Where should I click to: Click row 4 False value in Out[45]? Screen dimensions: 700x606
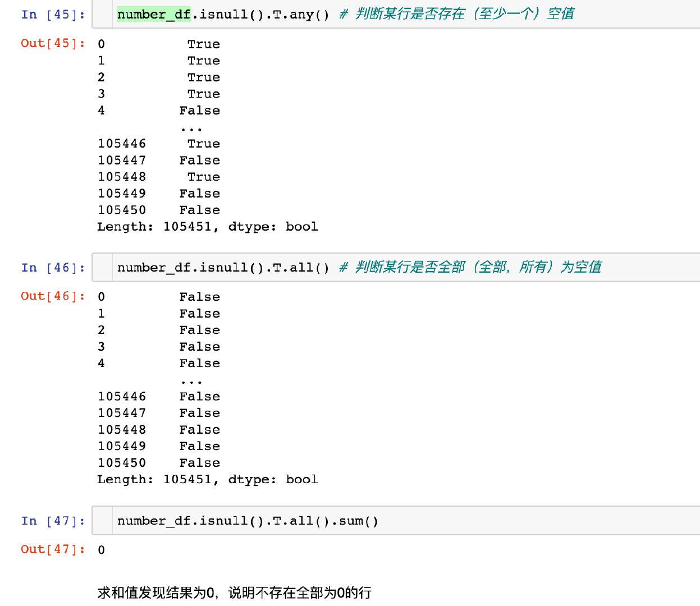click(x=200, y=111)
